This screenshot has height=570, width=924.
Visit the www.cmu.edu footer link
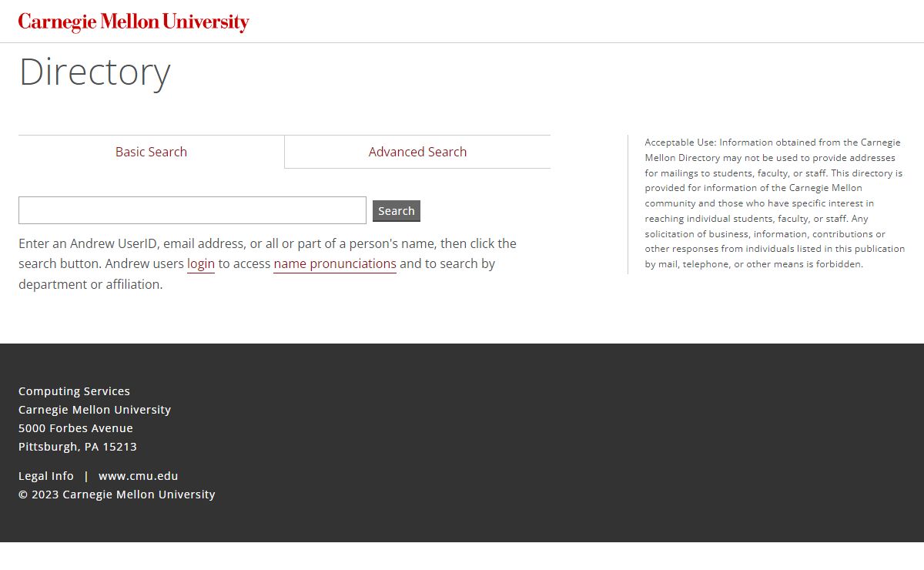(x=138, y=476)
